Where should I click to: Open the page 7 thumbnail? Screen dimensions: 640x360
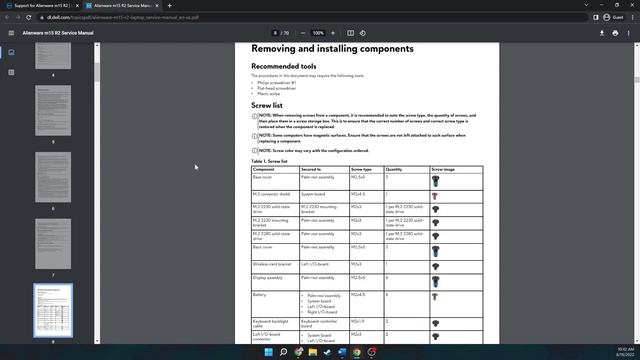53,244
